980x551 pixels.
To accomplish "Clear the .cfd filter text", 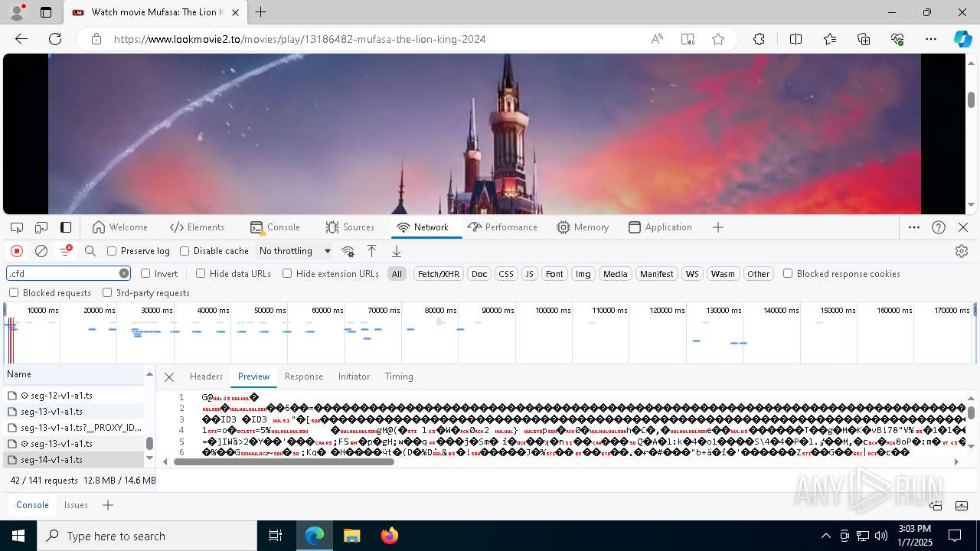I will pos(124,273).
